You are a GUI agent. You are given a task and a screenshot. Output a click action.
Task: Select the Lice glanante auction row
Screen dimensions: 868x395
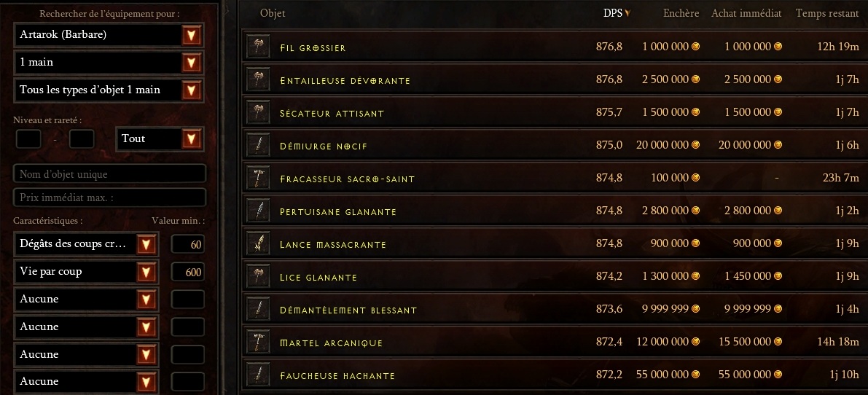(x=555, y=277)
